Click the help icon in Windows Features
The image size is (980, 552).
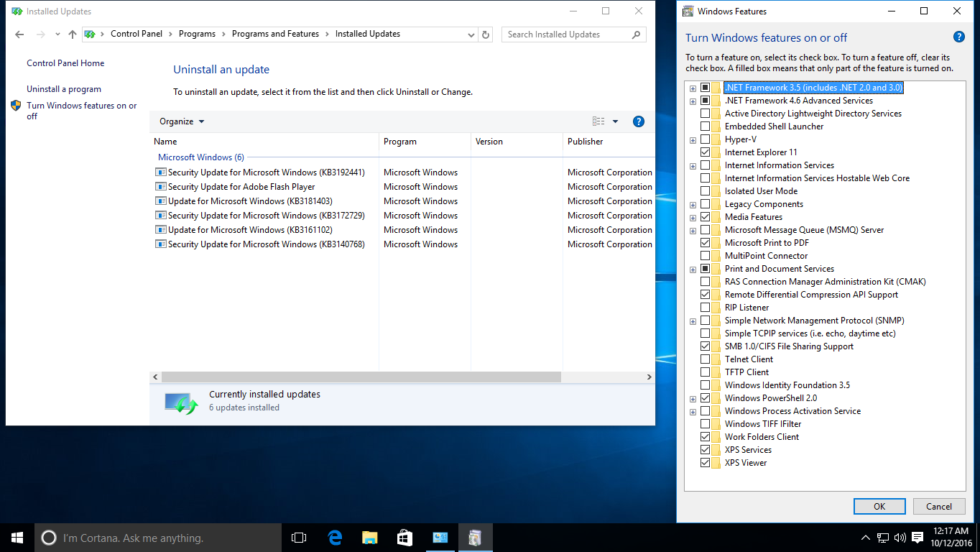pos(958,37)
